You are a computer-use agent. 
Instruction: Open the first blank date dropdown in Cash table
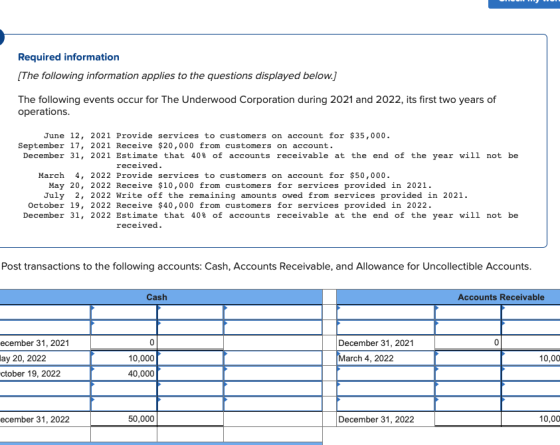click(45, 312)
